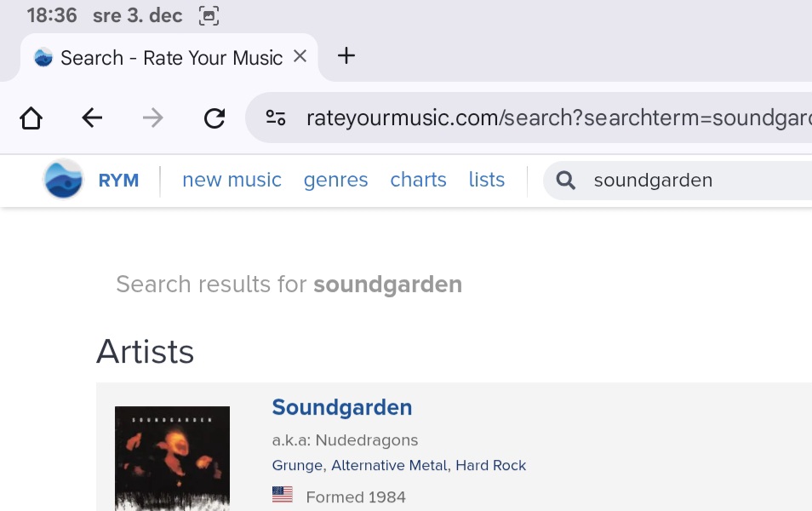The width and height of the screenshot is (812, 511).
Task: Open the new music menu
Action: [x=232, y=180]
